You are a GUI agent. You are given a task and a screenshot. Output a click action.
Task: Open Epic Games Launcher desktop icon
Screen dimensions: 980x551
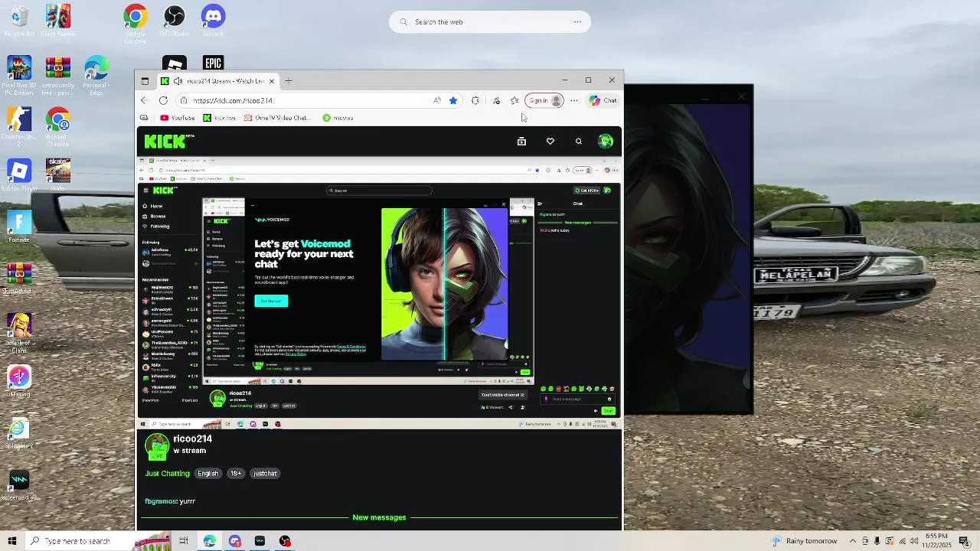[x=213, y=63]
